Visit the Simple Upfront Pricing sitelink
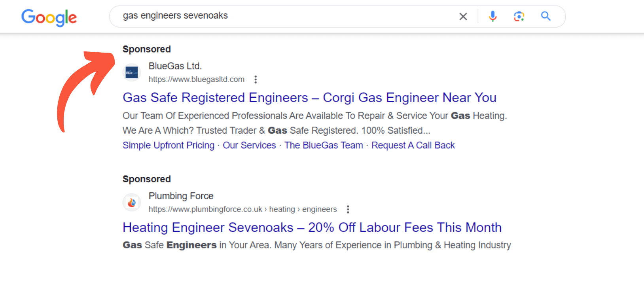Screen dimensions: 644x282 pos(168,145)
